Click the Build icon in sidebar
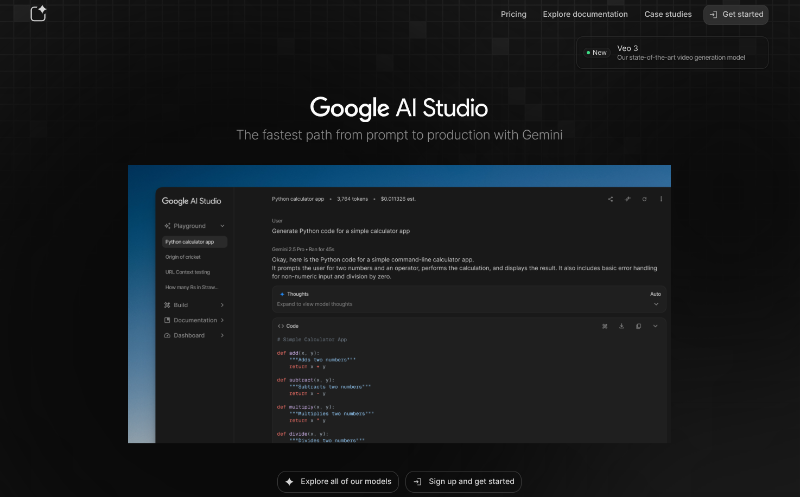Image resolution: width=800 pixels, height=497 pixels. [x=167, y=305]
